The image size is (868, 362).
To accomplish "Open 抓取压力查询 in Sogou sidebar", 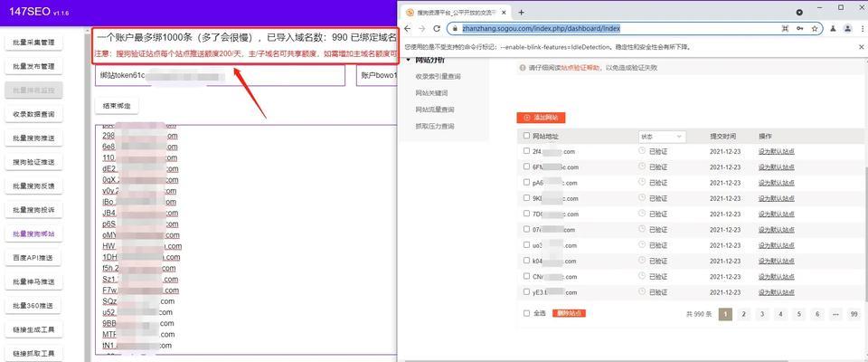I will tap(435, 127).
